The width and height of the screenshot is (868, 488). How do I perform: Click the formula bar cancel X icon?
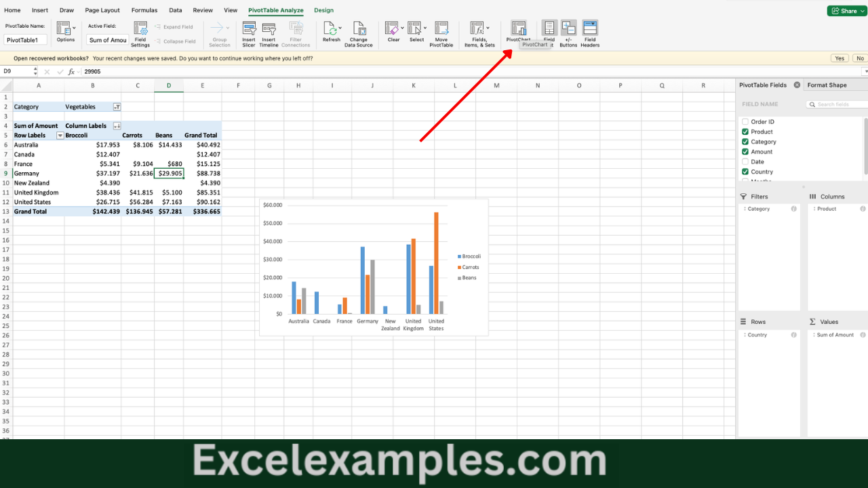[47, 71]
